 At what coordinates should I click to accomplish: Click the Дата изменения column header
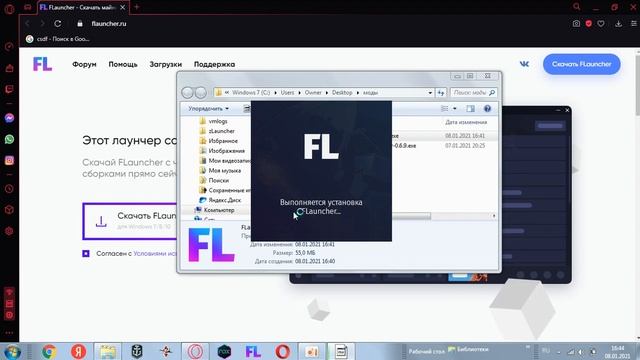pyautogui.click(x=466, y=122)
